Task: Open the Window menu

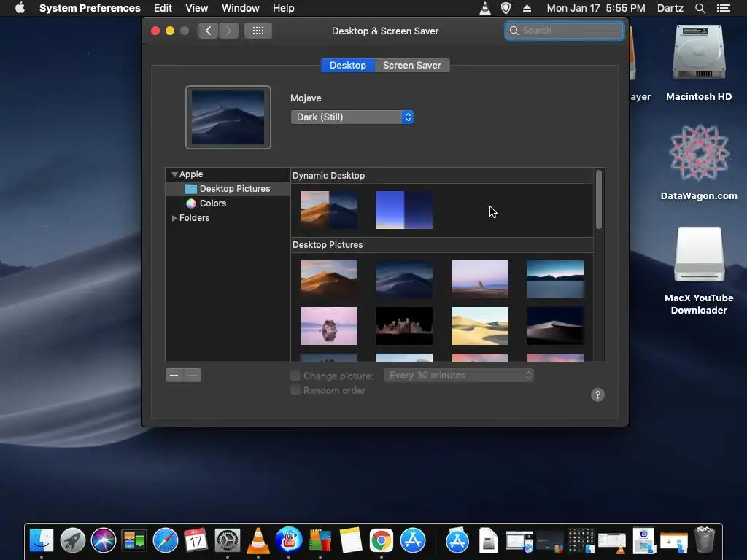Action: [x=240, y=8]
